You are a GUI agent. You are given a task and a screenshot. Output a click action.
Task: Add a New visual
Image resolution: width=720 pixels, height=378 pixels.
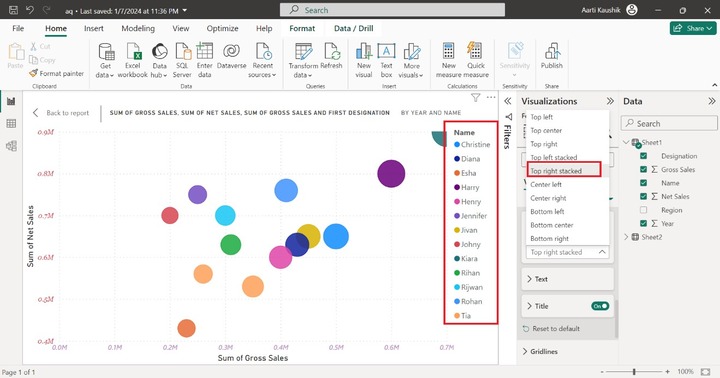(364, 60)
